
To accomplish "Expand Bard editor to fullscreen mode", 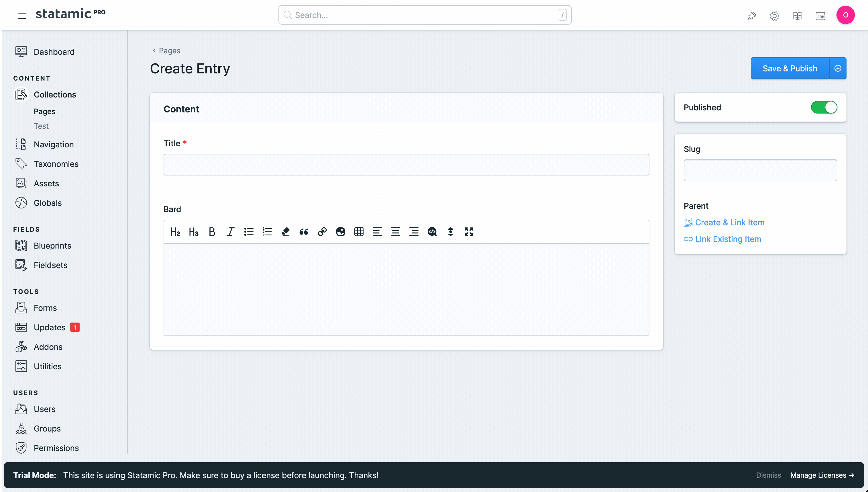I will [469, 232].
